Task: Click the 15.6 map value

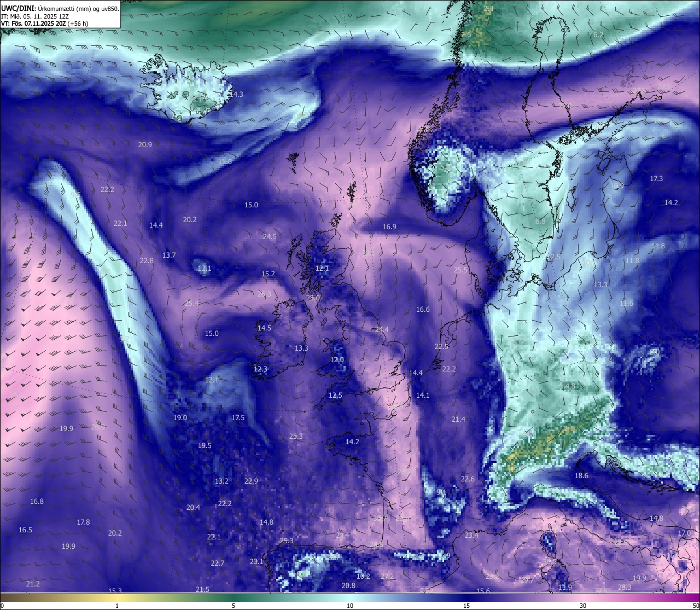Action: pos(483,590)
